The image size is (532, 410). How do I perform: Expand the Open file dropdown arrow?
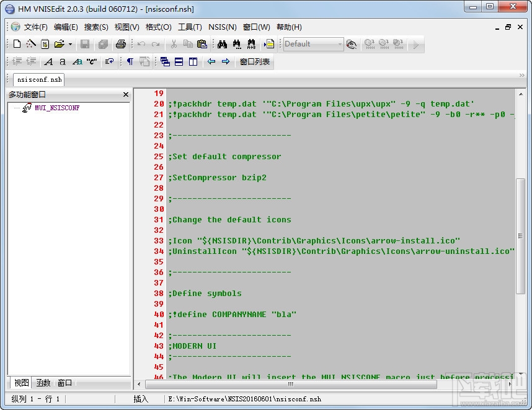pos(69,44)
